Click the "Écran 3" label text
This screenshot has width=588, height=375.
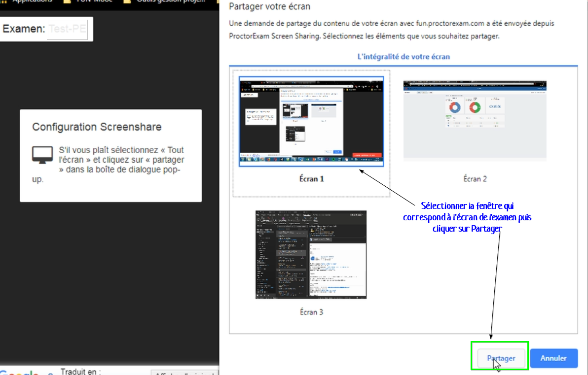click(x=311, y=312)
